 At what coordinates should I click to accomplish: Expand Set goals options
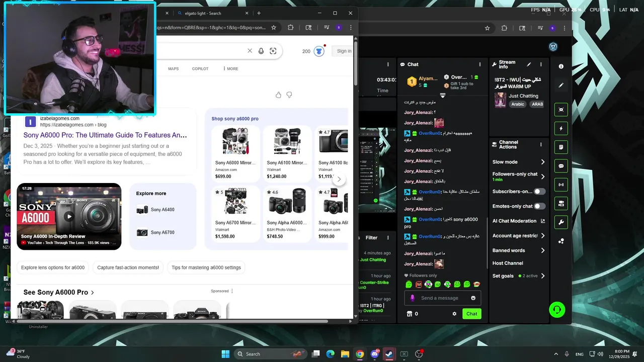point(519,276)
